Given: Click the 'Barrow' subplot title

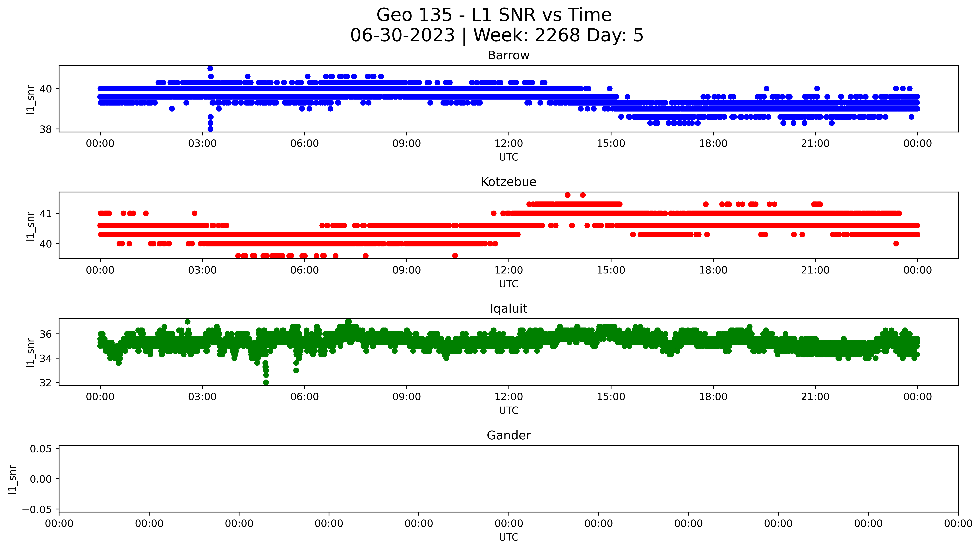Looking at the screenshot, I should [508, 55].
